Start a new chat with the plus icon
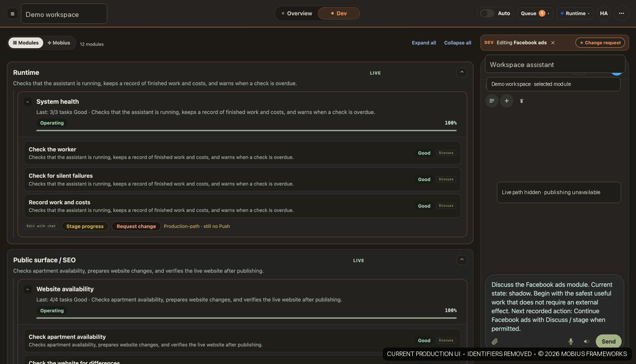636x364 pixels. tap(507, 101)
